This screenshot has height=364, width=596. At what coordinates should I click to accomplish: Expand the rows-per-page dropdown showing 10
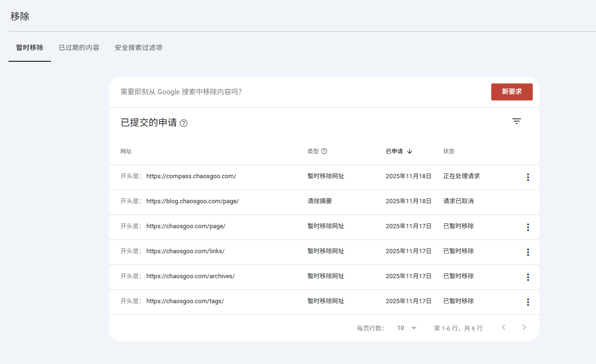407,328
